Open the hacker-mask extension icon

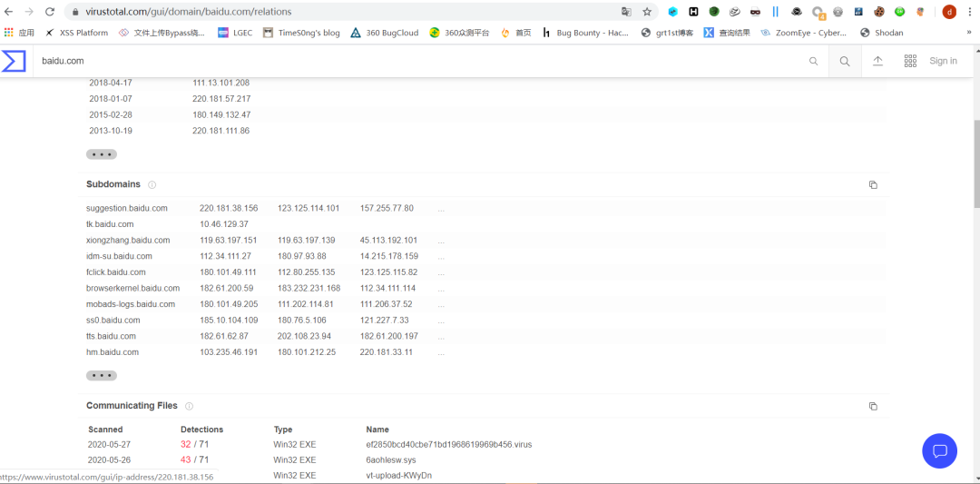(756, 11)
